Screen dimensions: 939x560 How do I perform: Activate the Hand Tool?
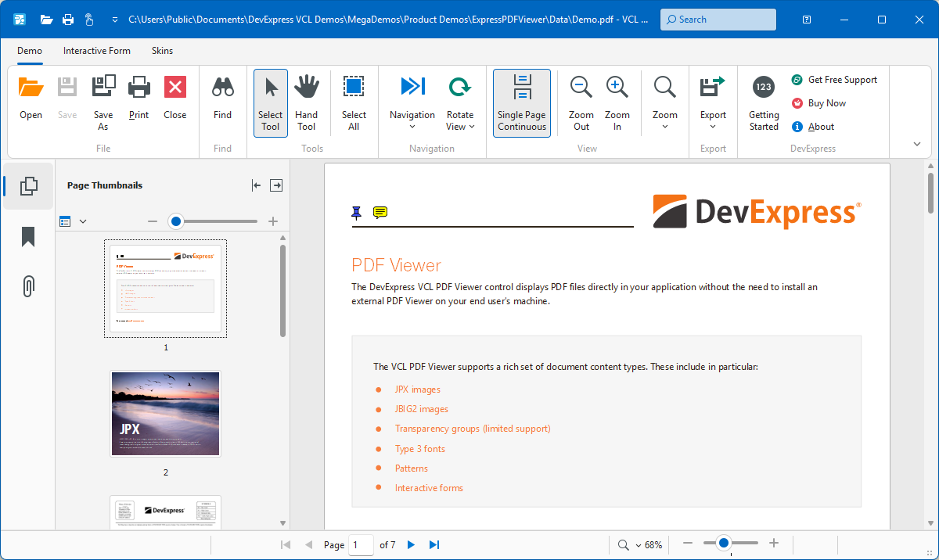[x=307, y=102]
